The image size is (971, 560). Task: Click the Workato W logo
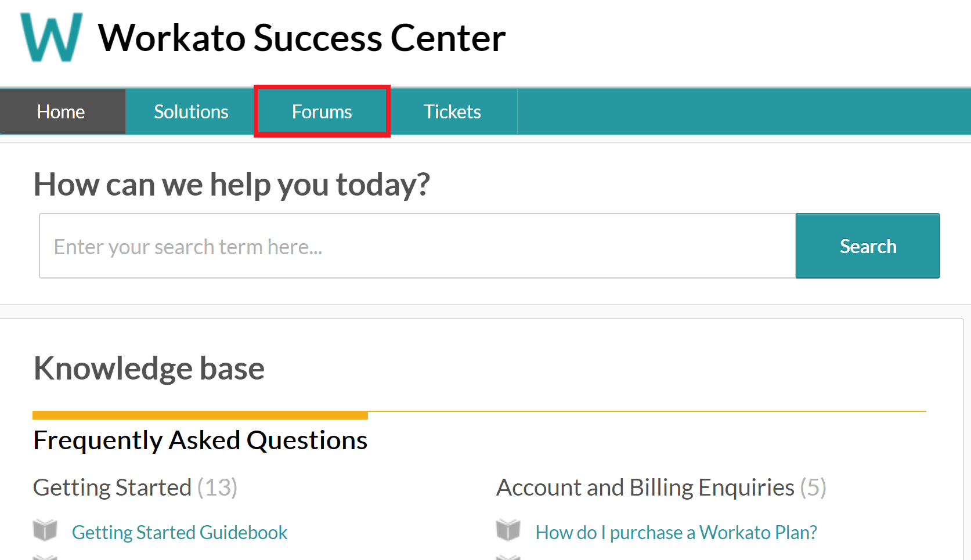coord(51,37)
